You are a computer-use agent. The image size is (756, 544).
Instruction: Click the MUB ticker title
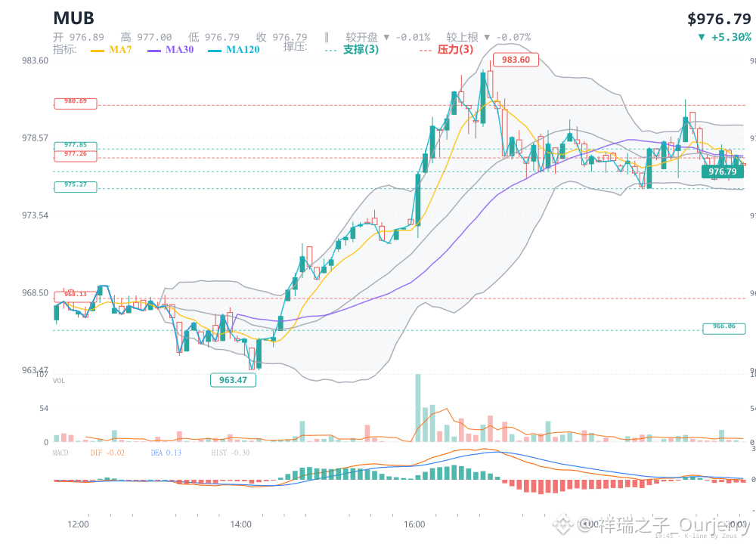(x=73, y=18)
